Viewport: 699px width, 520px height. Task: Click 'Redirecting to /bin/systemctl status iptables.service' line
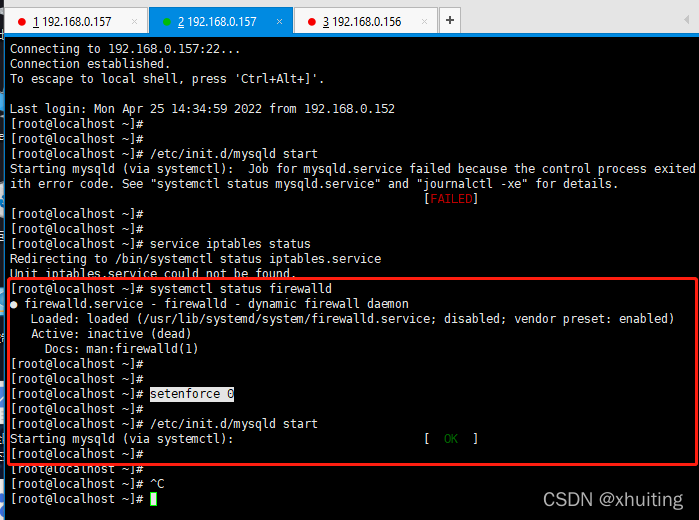[x=196, y=259]
